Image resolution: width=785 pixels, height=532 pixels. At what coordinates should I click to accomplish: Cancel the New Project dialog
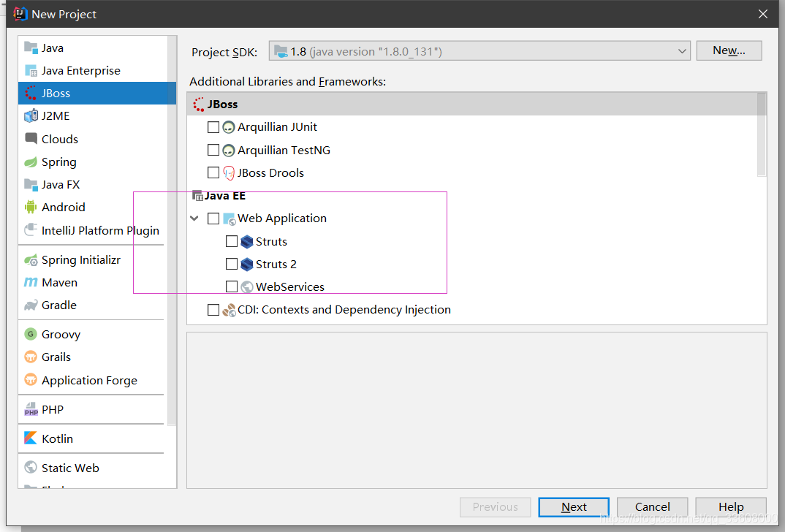(x=652, y=507)
